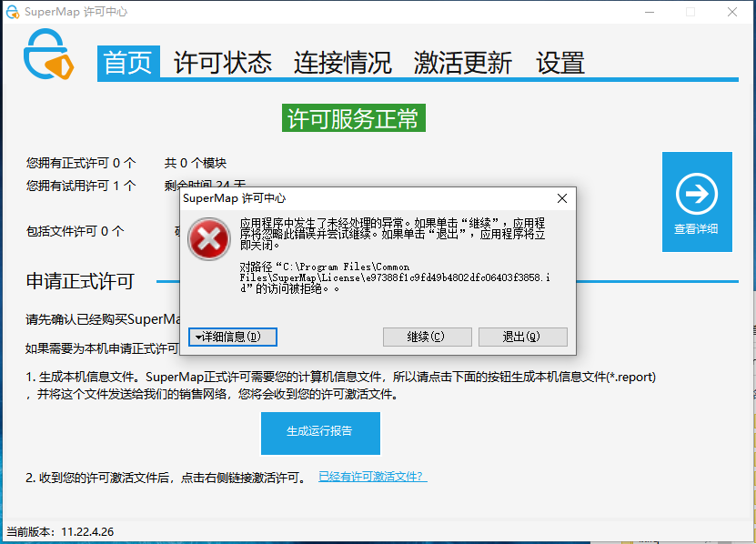Click the 您拥有试用许可 1 个 text
756x544 pixels.
pos(81,186)
